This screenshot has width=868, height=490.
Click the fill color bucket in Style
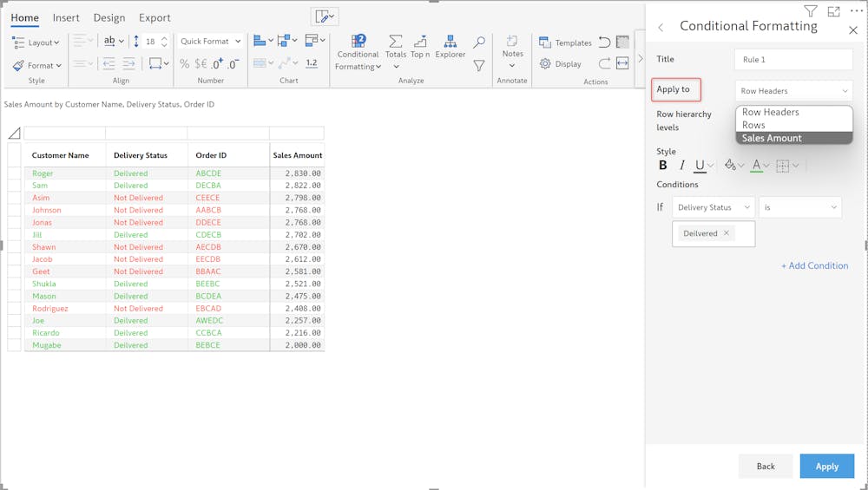pyautogui.click(x=730, y=165)
